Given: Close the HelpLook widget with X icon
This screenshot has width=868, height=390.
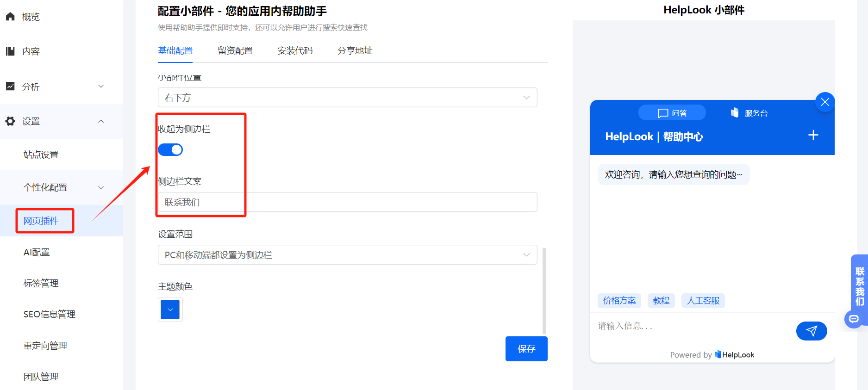Looking at the screenshot, I should [825, 102].
